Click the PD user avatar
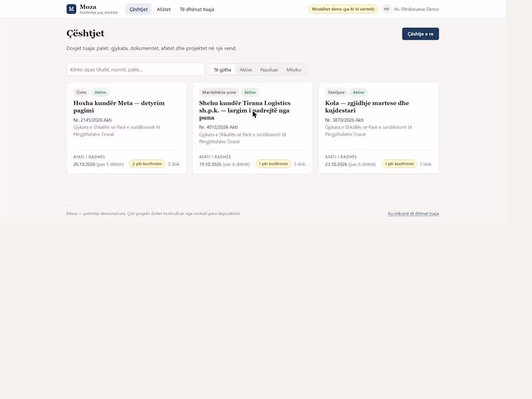 tap(386, 9)
